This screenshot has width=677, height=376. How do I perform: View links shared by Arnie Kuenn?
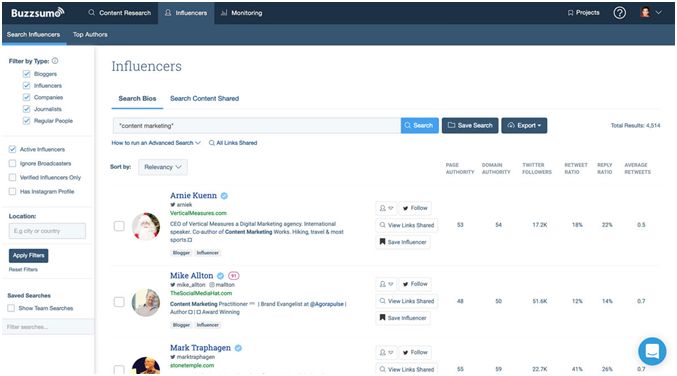[406, 225]
